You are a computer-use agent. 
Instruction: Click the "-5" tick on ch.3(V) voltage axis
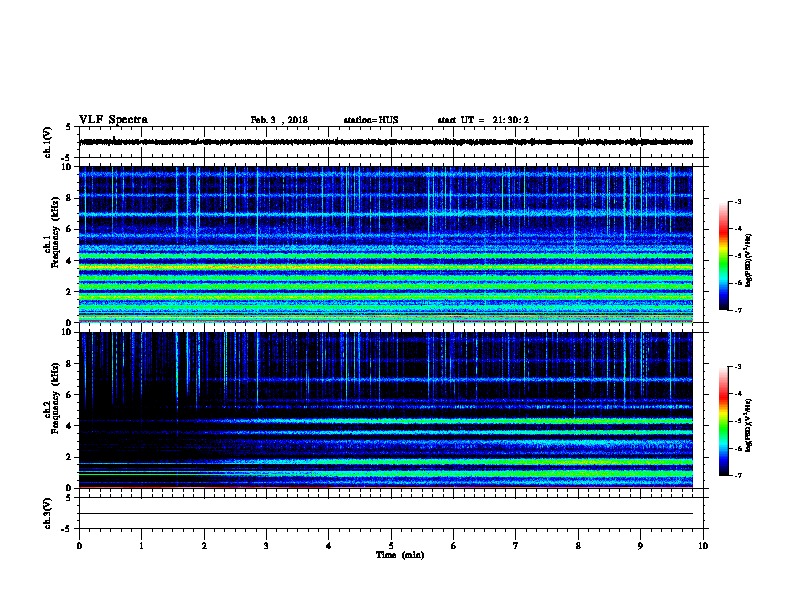[67, 529]
